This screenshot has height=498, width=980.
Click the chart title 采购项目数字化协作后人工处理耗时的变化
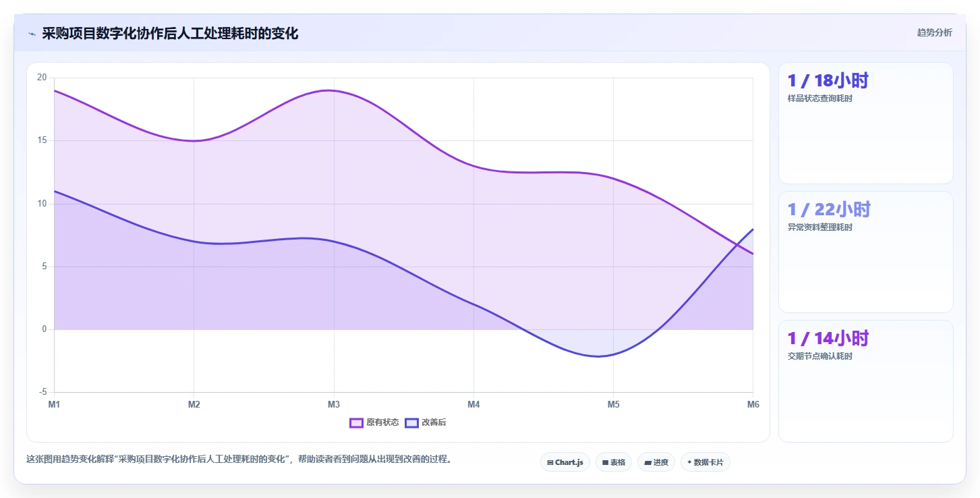170,33
